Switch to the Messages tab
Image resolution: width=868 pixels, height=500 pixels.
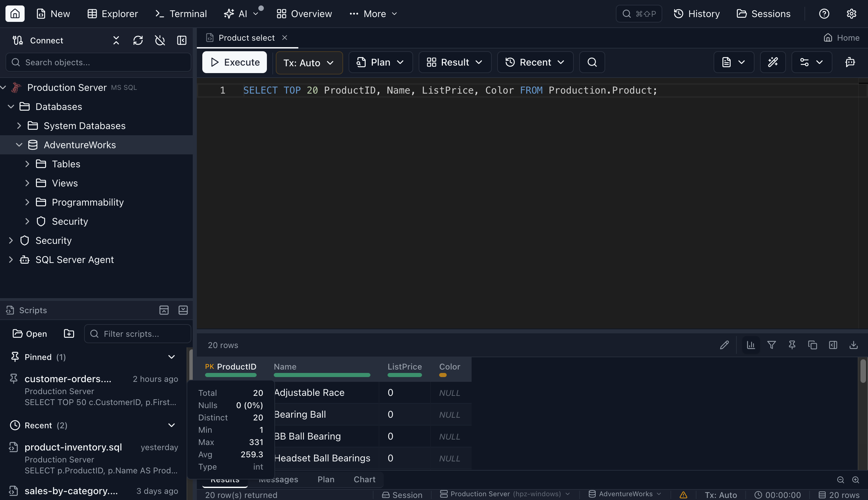pyautogui.click(x=278, y=480)
